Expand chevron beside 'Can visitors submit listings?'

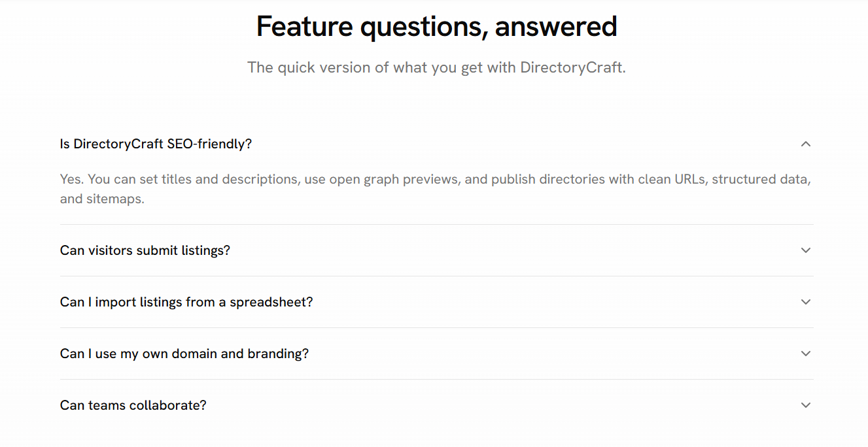[805, 250]
